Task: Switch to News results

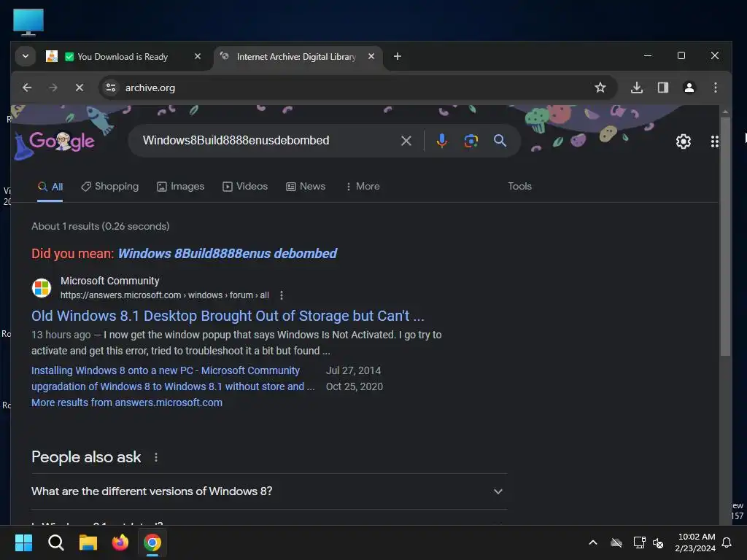Action: click(306, 187)
